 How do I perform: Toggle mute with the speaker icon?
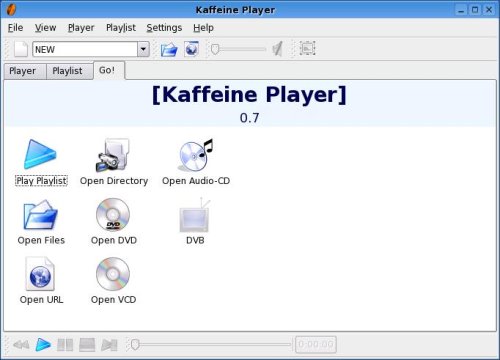(277, 49)
